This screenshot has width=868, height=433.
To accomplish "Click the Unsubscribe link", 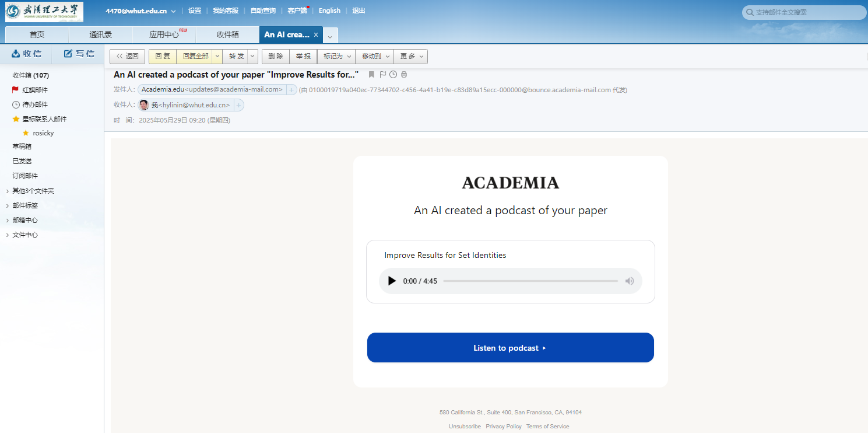I will [x=465, y=427].
